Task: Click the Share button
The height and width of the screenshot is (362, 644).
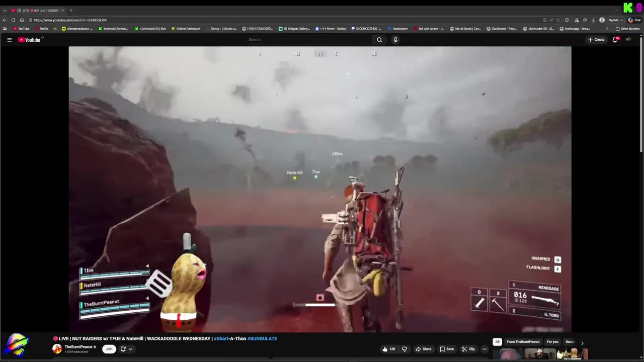Action: pos(423,349)
